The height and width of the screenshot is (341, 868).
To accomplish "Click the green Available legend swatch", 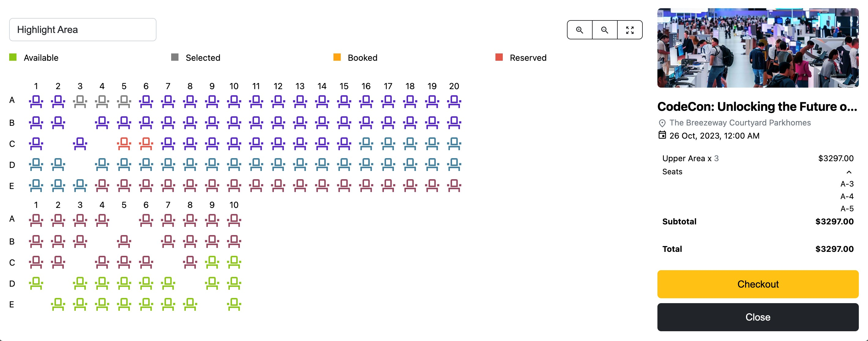I will (x=13, y=57).
